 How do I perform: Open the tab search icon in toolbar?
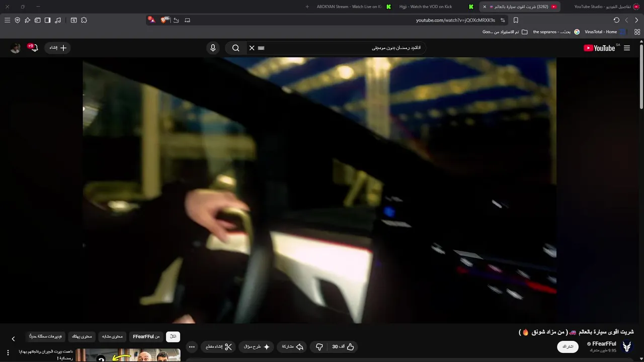[73, 20]
